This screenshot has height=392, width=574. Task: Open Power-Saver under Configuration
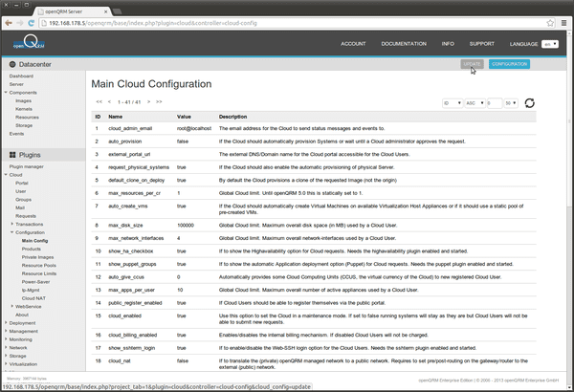pyautogui.click(x=36, y=282)
